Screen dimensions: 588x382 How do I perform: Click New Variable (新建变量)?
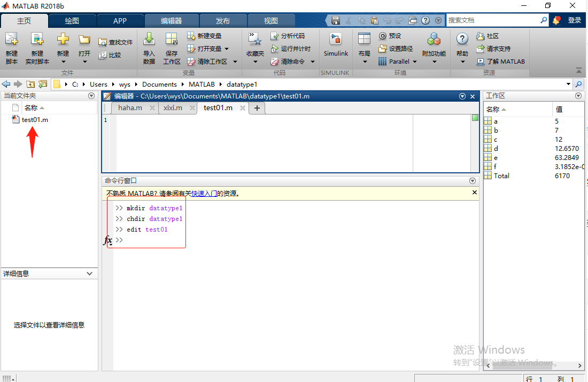204,36
